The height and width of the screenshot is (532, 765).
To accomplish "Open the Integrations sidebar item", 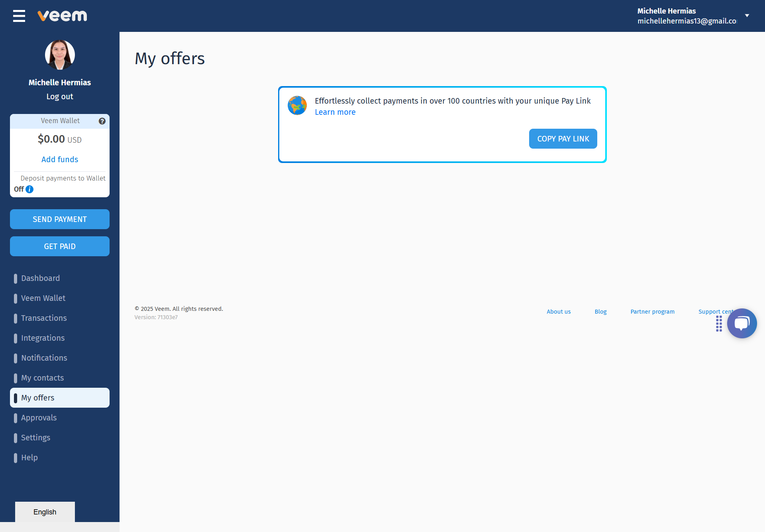I will point(43,338).
